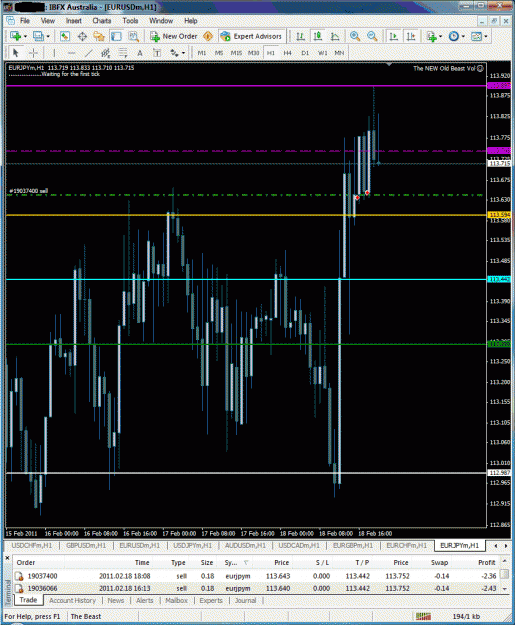
Task: Select the Text Label tool
Action: (x=157, y=53)
